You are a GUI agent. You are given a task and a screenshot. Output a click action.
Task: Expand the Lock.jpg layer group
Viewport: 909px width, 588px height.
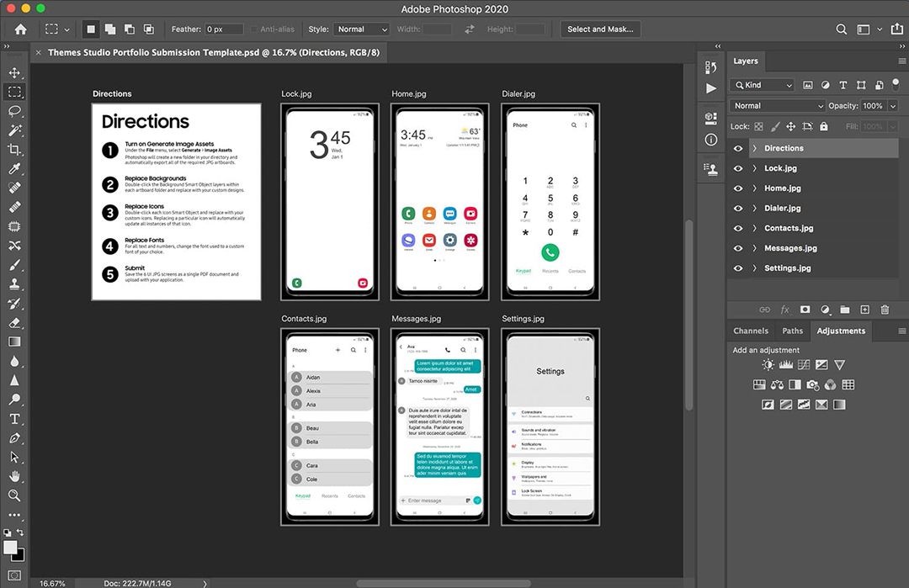[754, 168]
